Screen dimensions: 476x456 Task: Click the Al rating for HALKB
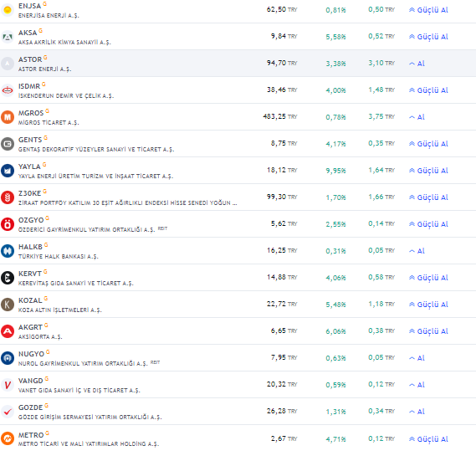point(417,251)
